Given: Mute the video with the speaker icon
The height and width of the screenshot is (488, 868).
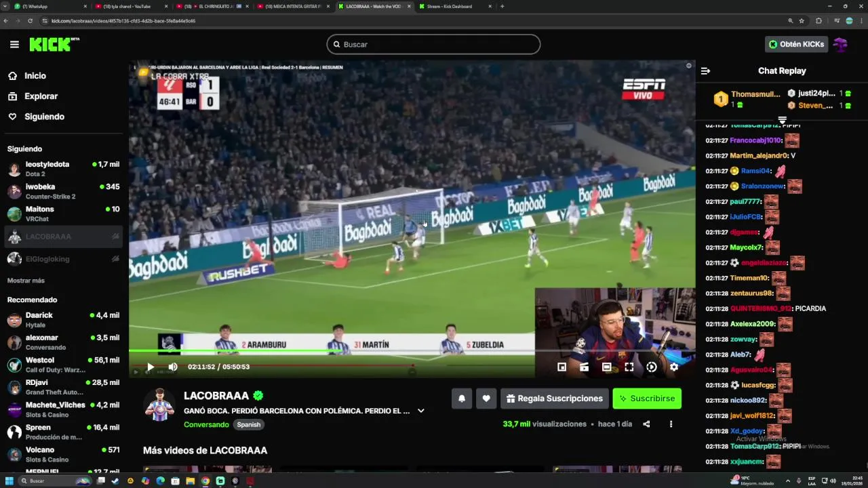Looking at the screenshot, I should pos(173,367).
